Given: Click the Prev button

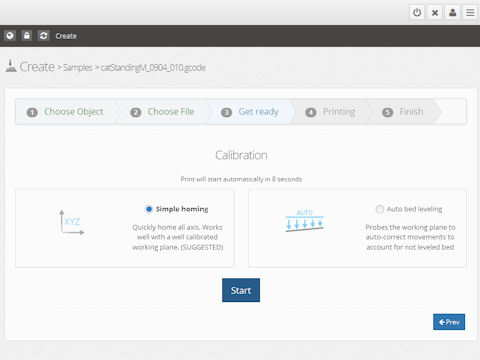Looking at the screenshot, I should click(449, 322).
